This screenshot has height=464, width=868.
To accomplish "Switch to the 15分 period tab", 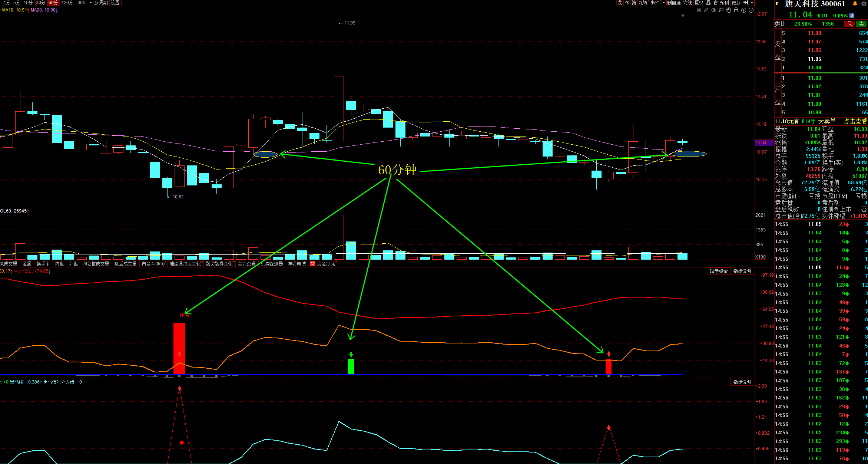I will click(x=28, y=3).
